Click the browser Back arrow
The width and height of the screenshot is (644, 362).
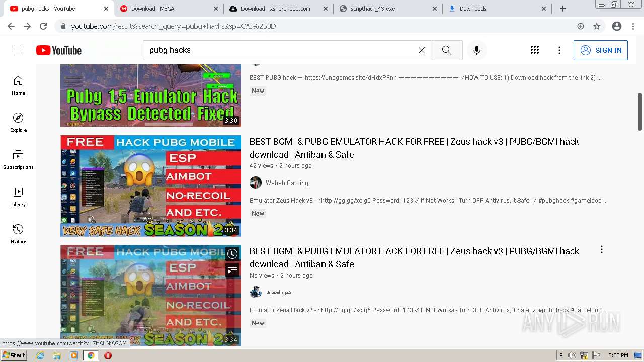[11, 26]
